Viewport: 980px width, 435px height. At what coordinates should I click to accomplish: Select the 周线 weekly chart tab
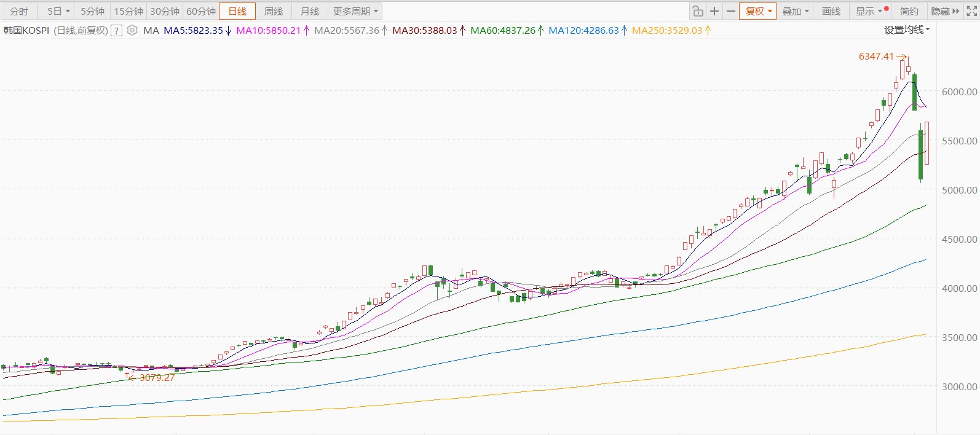(274, 11)
